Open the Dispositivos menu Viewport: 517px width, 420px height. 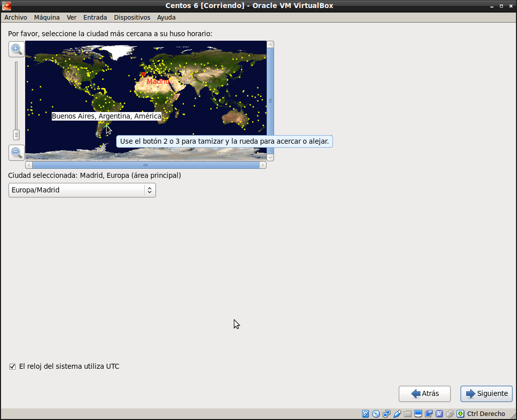[x=132, y=17]
